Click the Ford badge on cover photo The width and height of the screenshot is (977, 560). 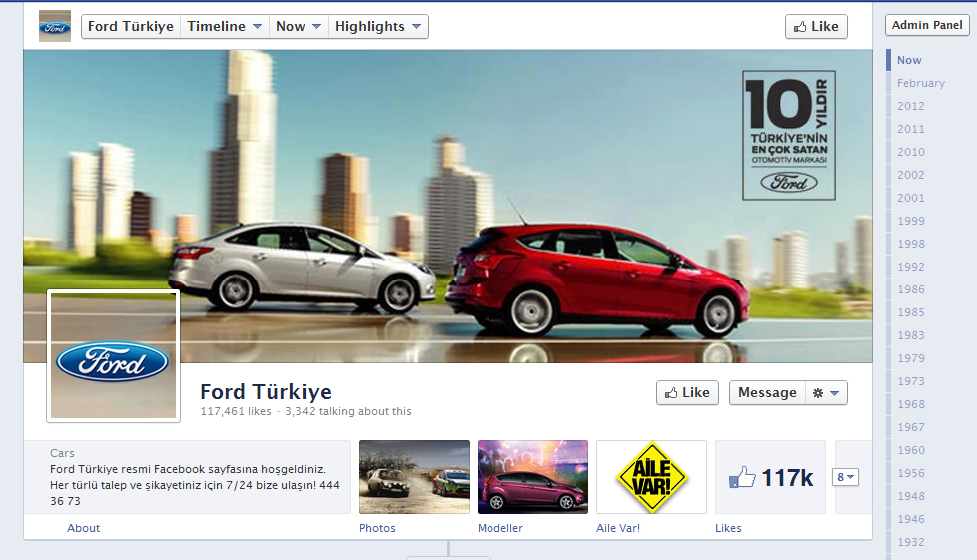[x=789, y=182]
